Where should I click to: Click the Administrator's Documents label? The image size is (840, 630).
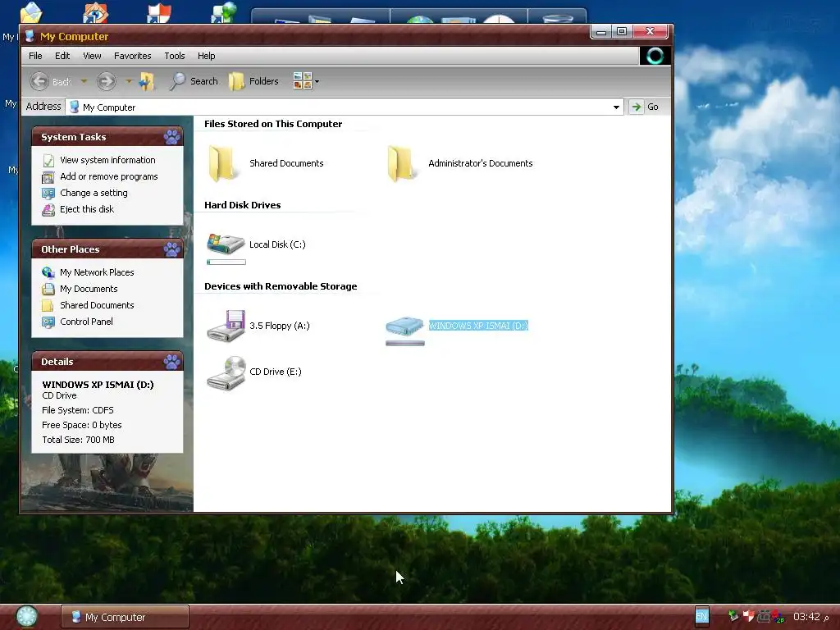coord(481,163)
